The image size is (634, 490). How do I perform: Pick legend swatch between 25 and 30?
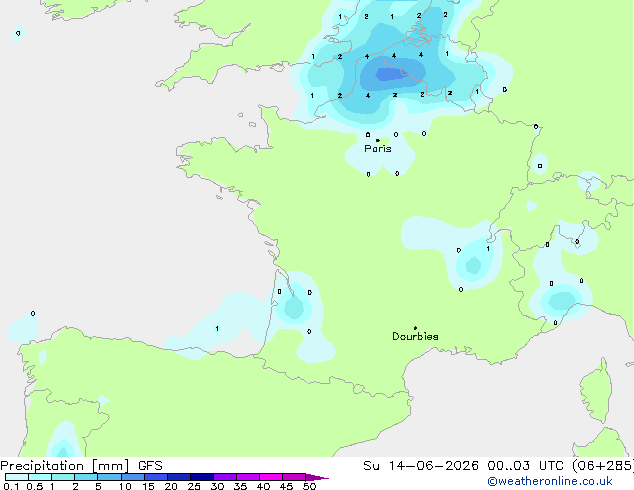[202, 477]
